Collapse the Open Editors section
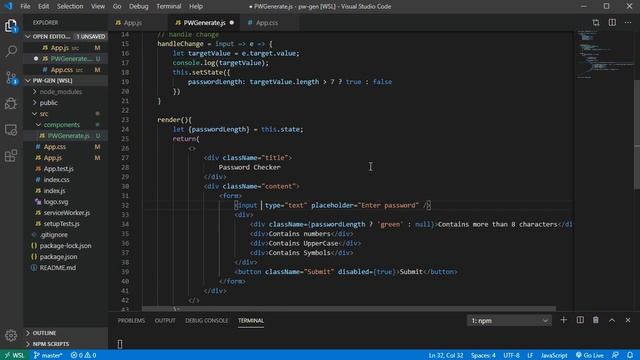The width and height of the screenshot is (640, 360). pyautogui.click(x=65, y=36)
